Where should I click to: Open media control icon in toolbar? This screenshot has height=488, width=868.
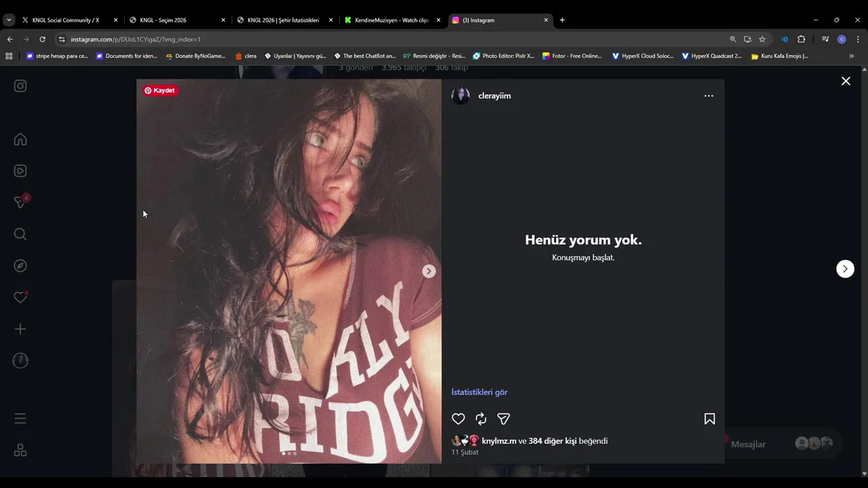[825, 39]
